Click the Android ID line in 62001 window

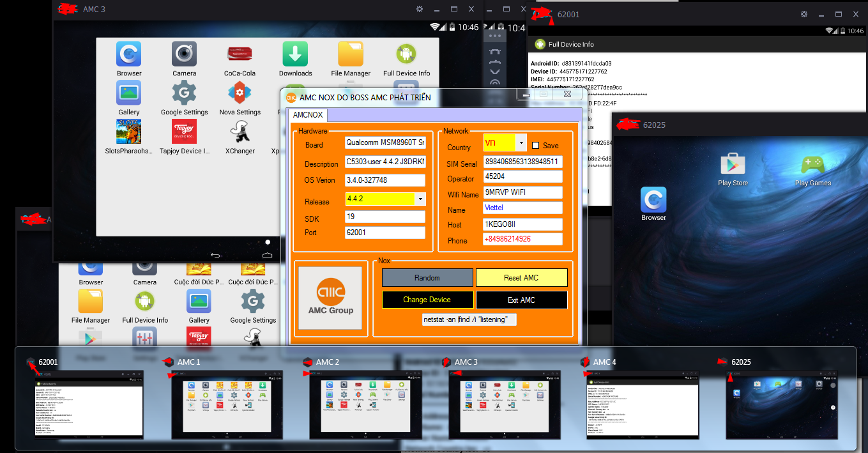571,64
